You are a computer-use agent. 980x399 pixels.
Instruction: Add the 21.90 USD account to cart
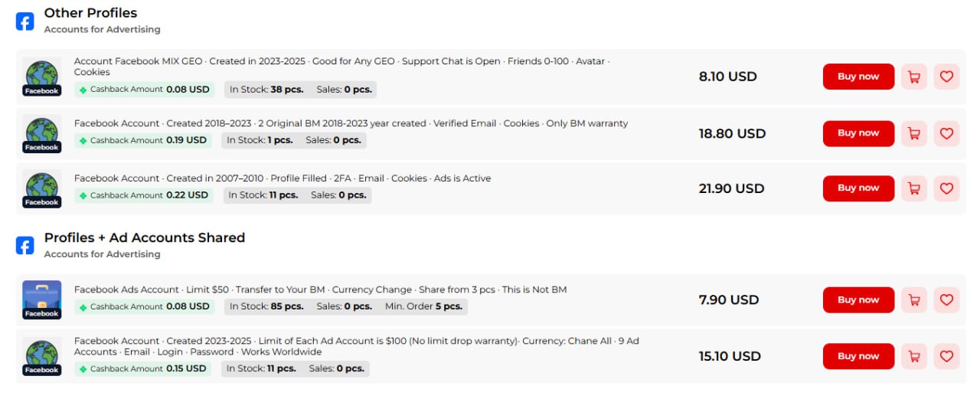(913, 188)
